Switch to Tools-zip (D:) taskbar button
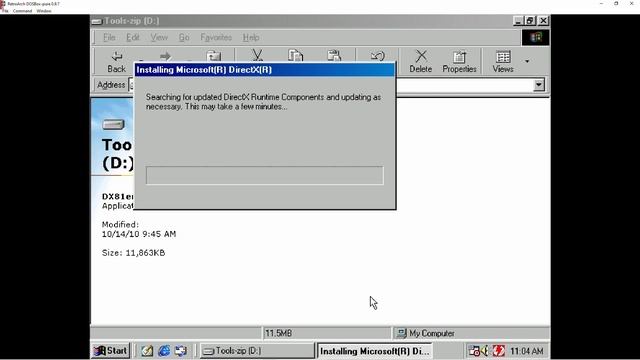 point(257,351)
